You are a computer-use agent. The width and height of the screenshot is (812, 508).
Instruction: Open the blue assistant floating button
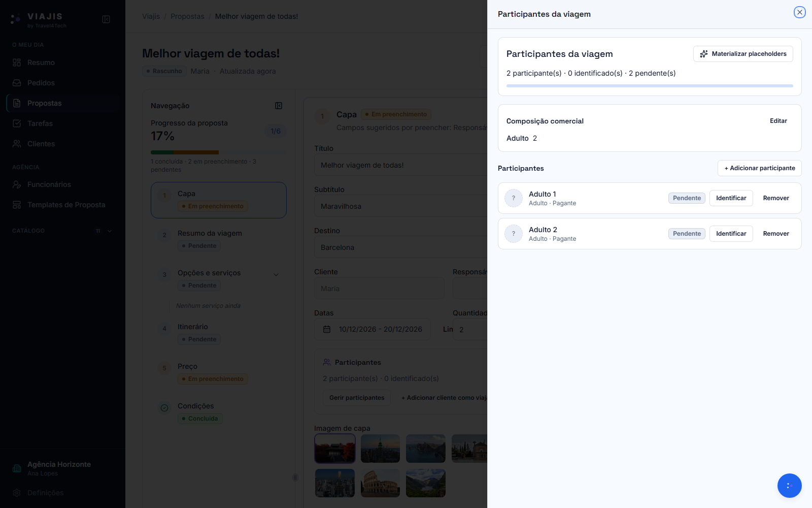tap(789, 486)
